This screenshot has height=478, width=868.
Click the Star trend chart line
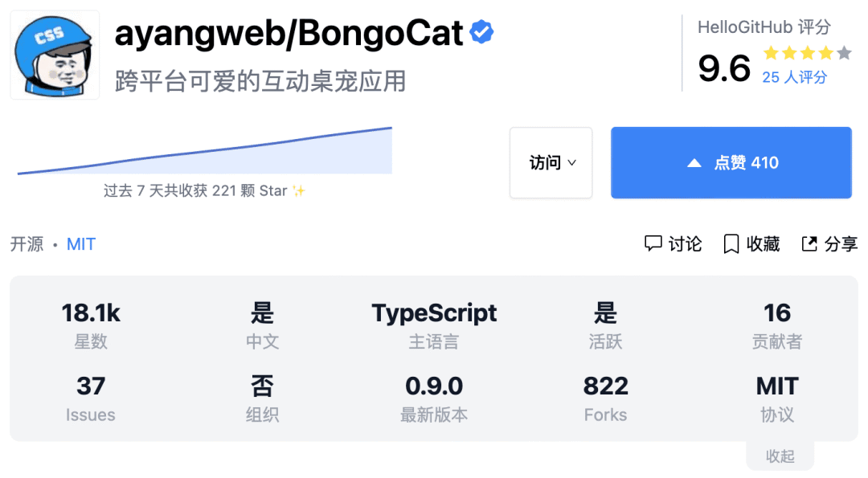pos(201,153)
